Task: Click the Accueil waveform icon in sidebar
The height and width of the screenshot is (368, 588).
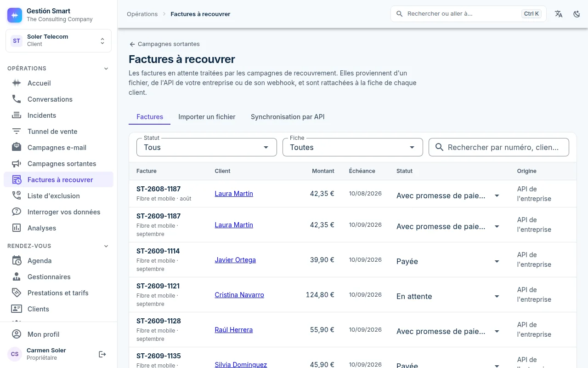Action: click(17, 83)
